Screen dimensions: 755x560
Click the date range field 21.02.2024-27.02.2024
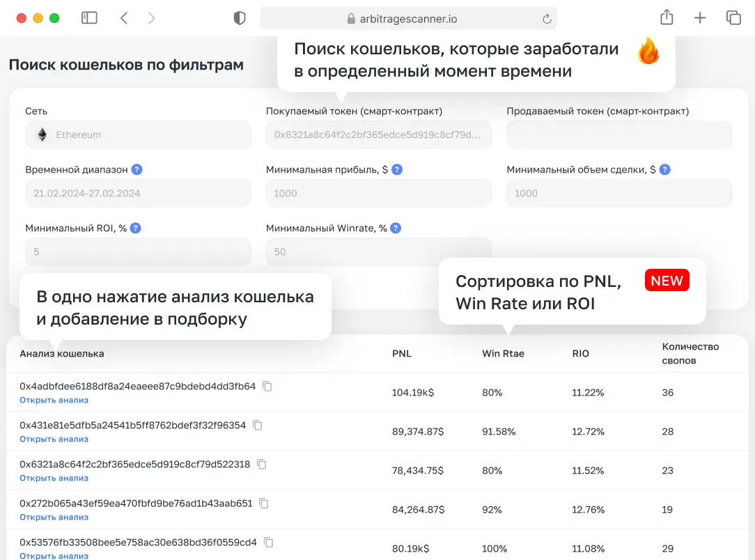[x=138, y=193]
